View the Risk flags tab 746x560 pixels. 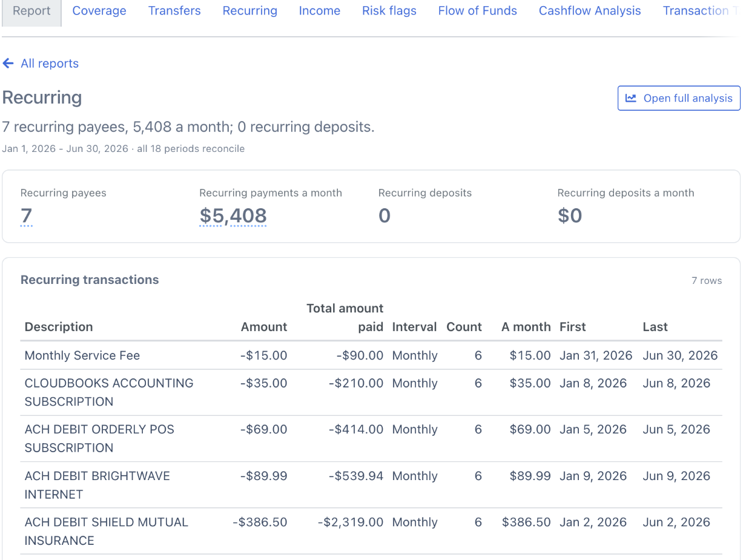point(389,11)
